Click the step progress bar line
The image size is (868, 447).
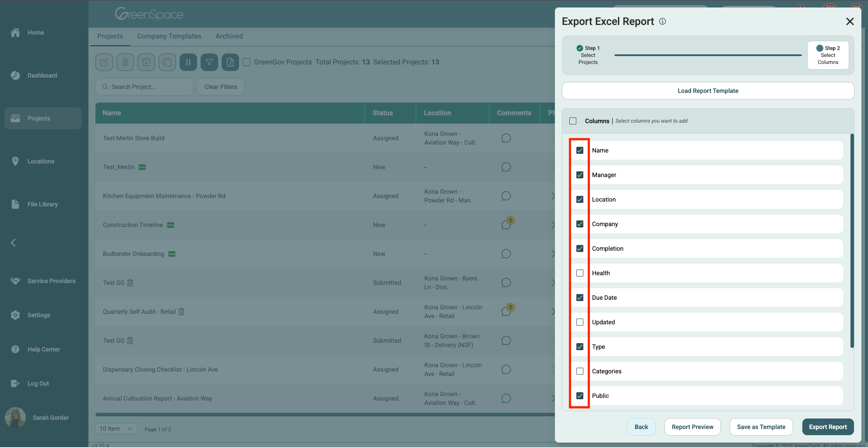(x=708, y=55)
